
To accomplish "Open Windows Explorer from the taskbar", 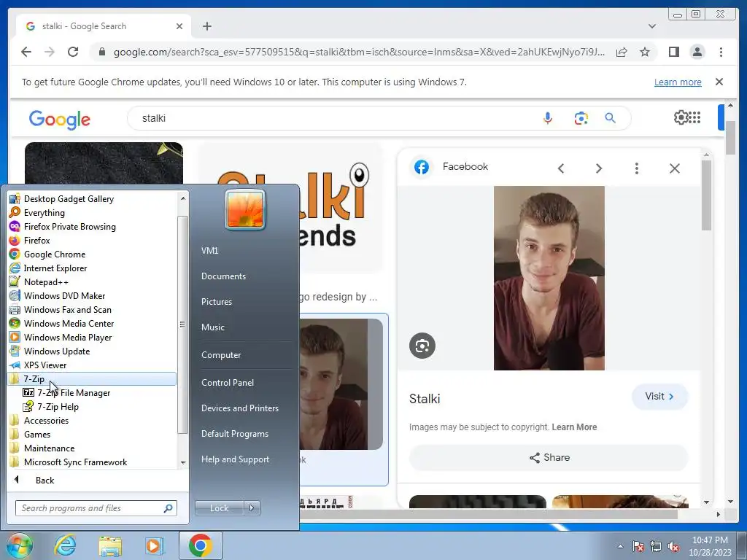I will (110, 545).
